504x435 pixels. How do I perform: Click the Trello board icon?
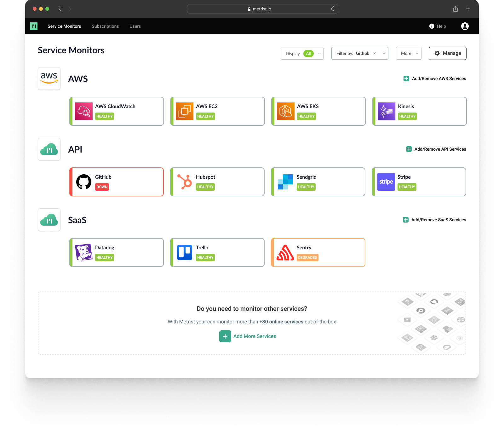click(x=185, y=252)
